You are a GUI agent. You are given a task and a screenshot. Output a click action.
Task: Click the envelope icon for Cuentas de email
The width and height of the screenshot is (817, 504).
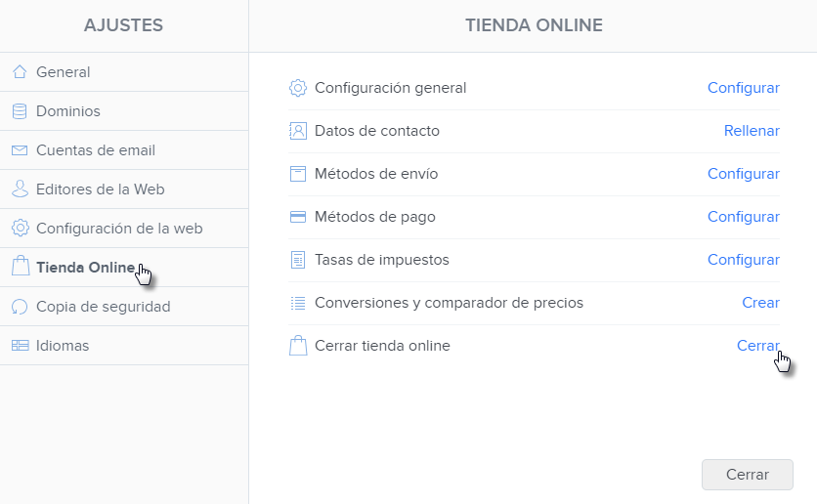[x=20, y=150]
